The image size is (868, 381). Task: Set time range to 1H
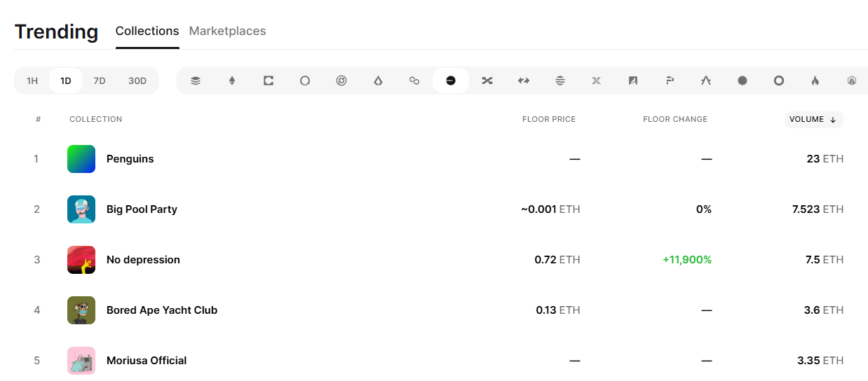(x=32, y=81)
